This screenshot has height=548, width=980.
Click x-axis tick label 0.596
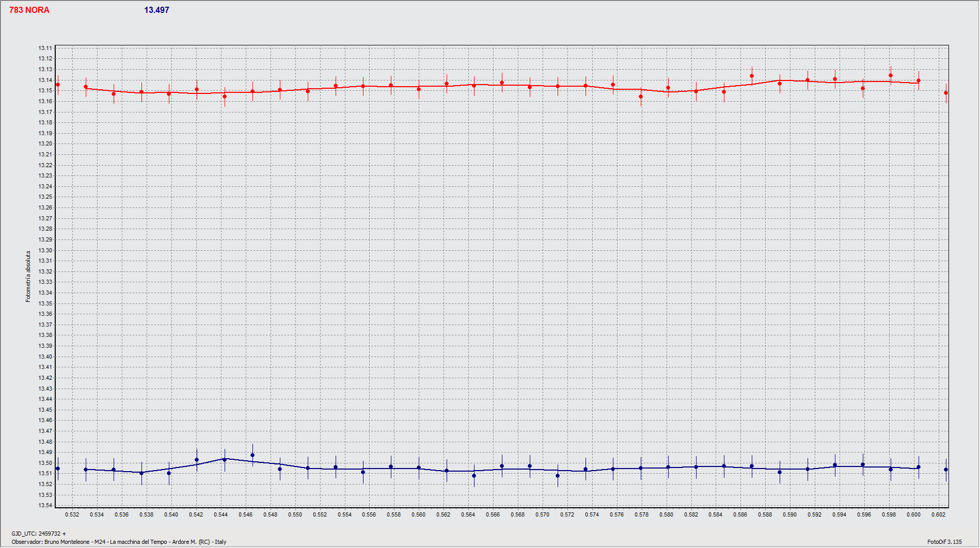click(x=864, y=514)
